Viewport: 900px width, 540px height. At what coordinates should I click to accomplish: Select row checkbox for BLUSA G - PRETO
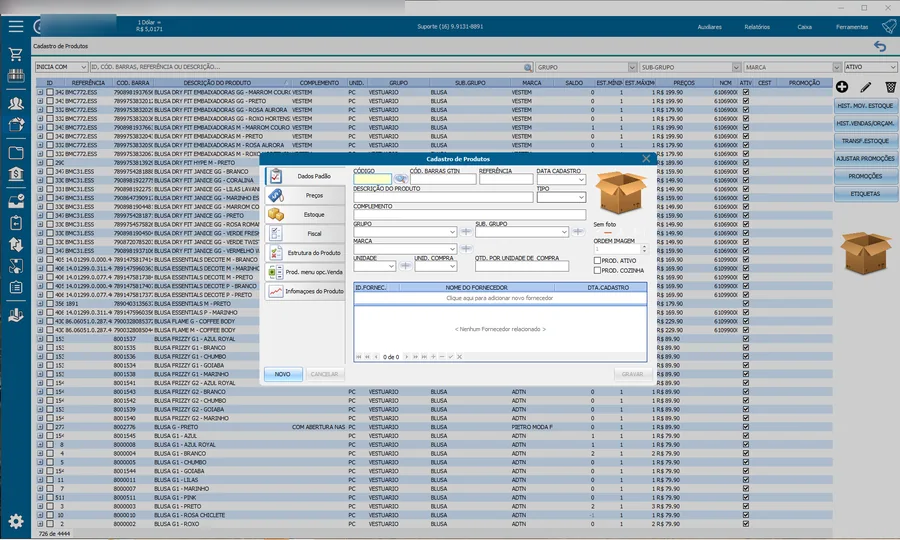click(x=50, y=427)
